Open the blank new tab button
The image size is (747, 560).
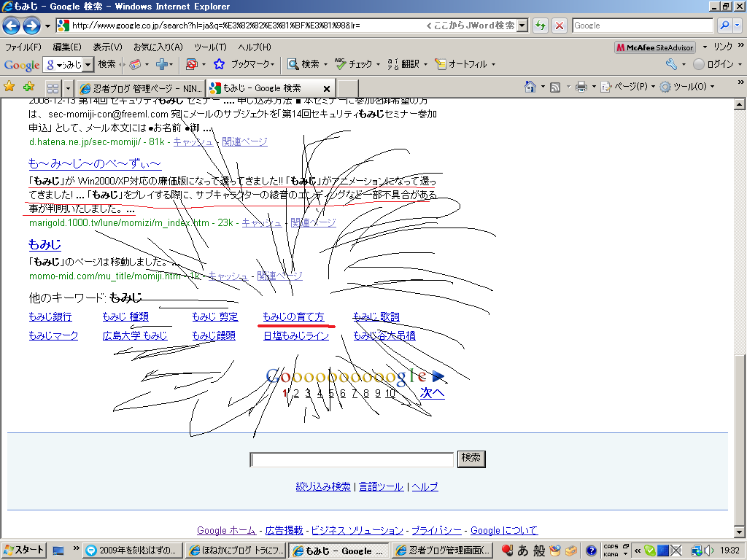point(348,88)
